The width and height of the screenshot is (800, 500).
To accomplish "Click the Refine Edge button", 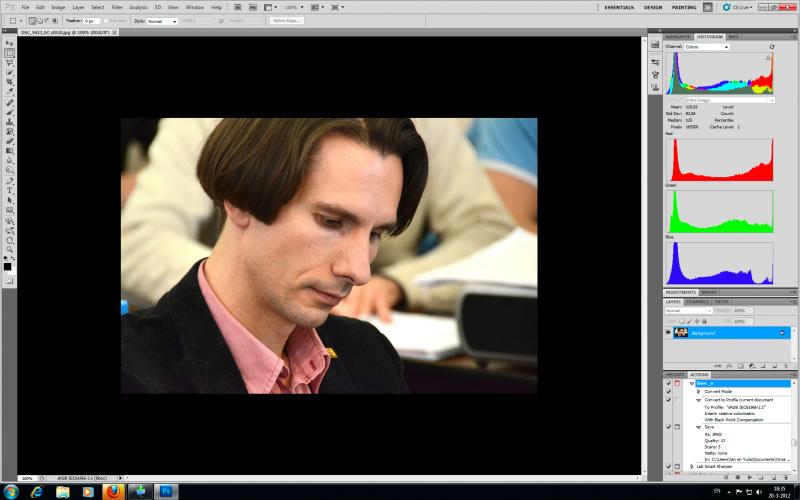I will coord(286,21).
